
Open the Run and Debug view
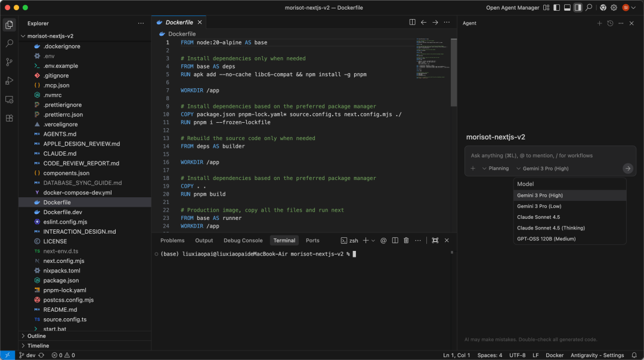(9, 80)
